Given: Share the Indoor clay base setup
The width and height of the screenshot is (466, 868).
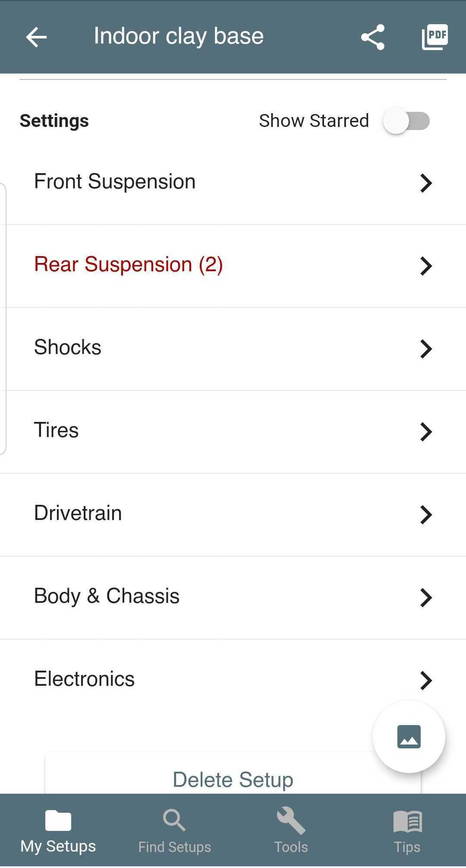Looking at the screenshot, I should [373, 37].
